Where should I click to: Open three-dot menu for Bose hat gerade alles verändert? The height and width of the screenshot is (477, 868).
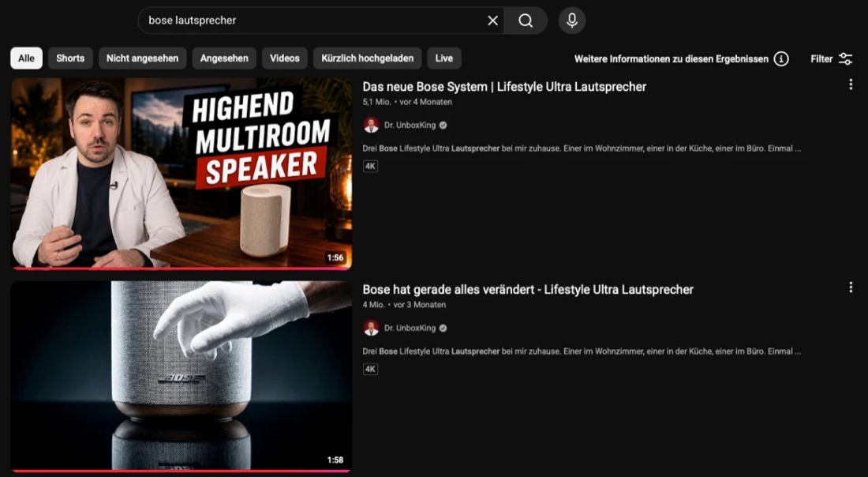pyautogui.click(x=851, y=287)
